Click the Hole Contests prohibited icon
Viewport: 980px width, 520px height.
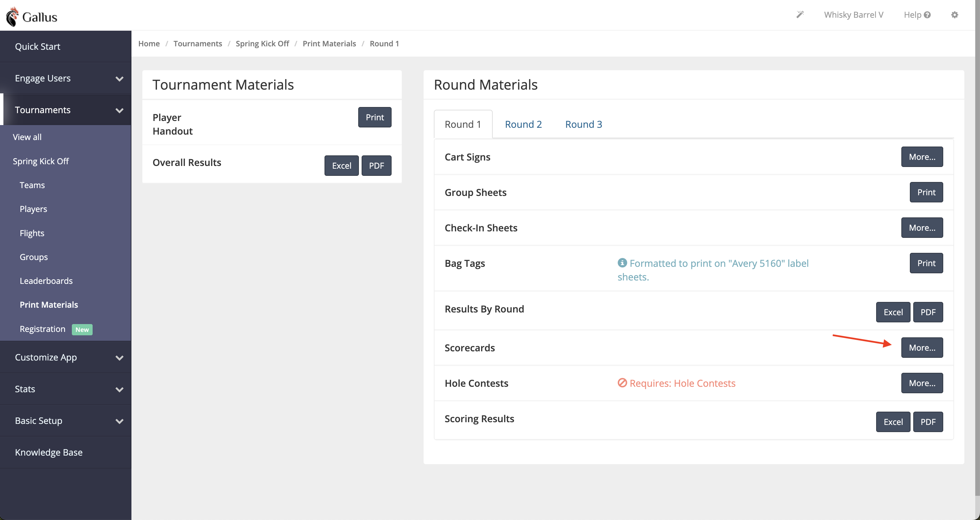coord(622,383)
